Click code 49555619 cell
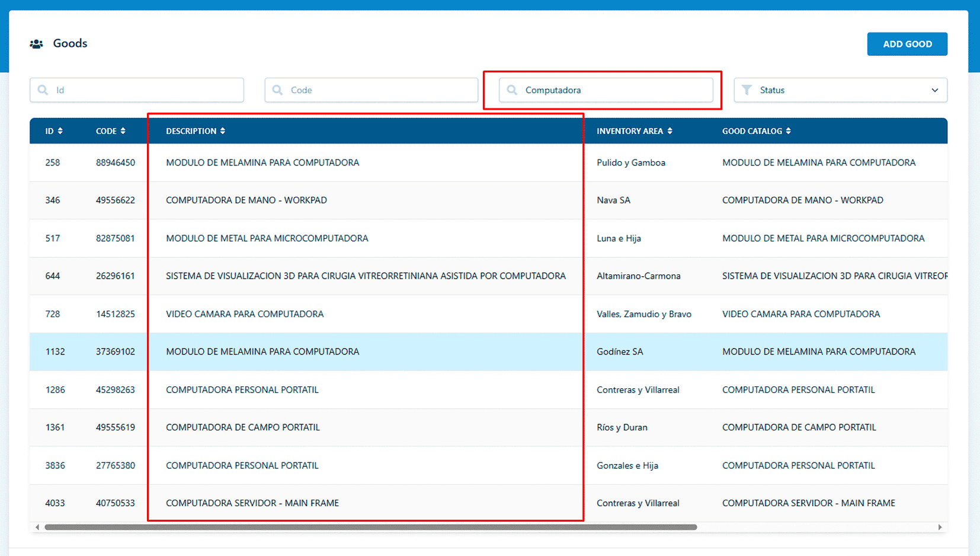This screenshot has height=556, width=980. click(116, 427)
